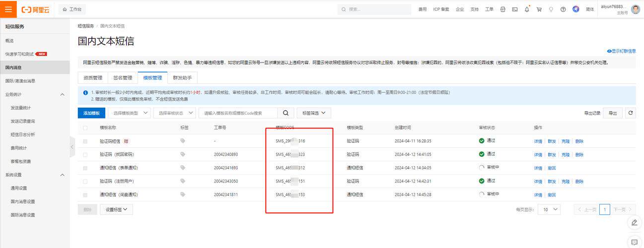Click the 显示订群信息 link
Viewport: 644px width, 248px height.
click(621, 51)
